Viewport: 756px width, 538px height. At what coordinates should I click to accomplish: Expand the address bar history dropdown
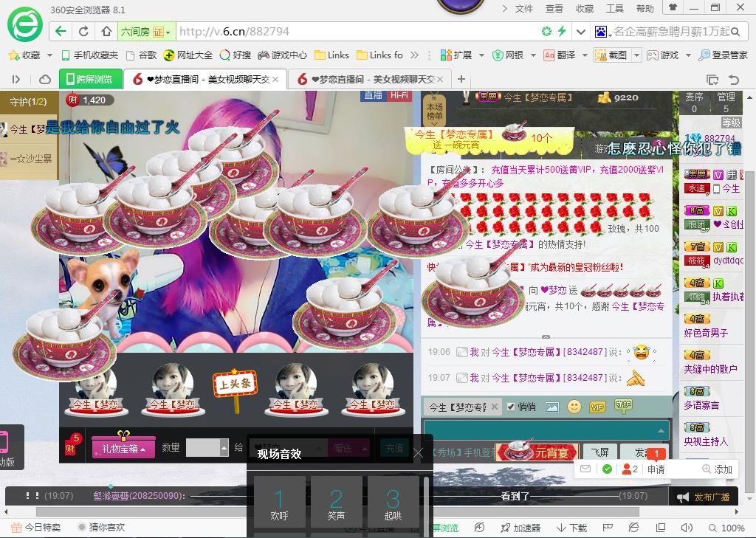point(581,32)
